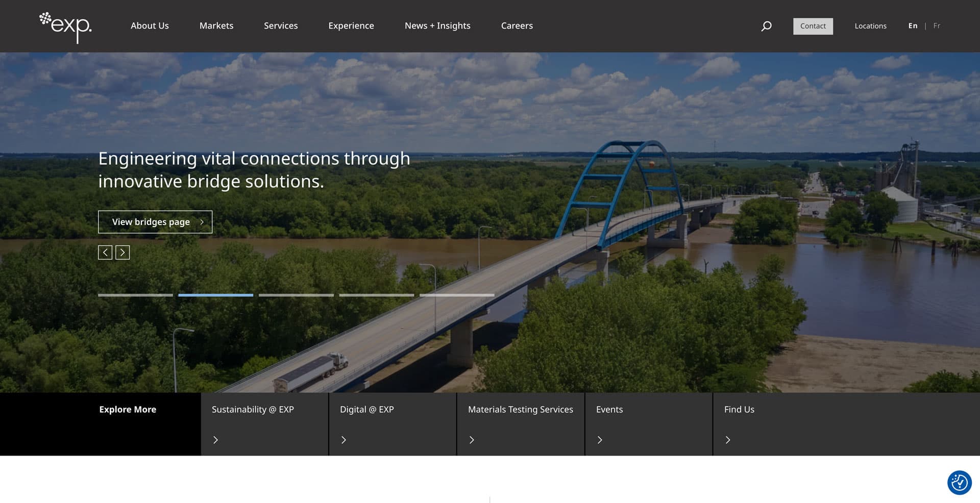This screenshot has height=503, width=980.
Task: Select the En language option
Action: [913, 26]
